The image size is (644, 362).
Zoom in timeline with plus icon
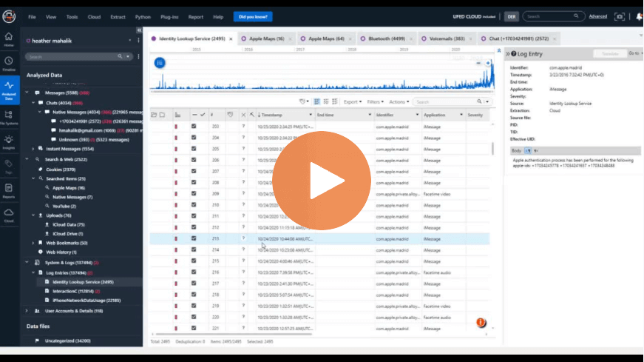[x=487, y=63]
